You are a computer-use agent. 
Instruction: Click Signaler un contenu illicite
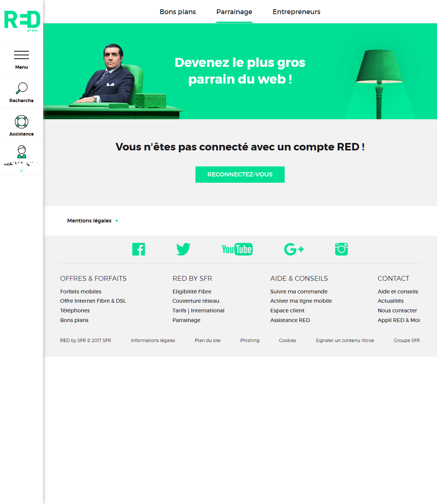344,340
